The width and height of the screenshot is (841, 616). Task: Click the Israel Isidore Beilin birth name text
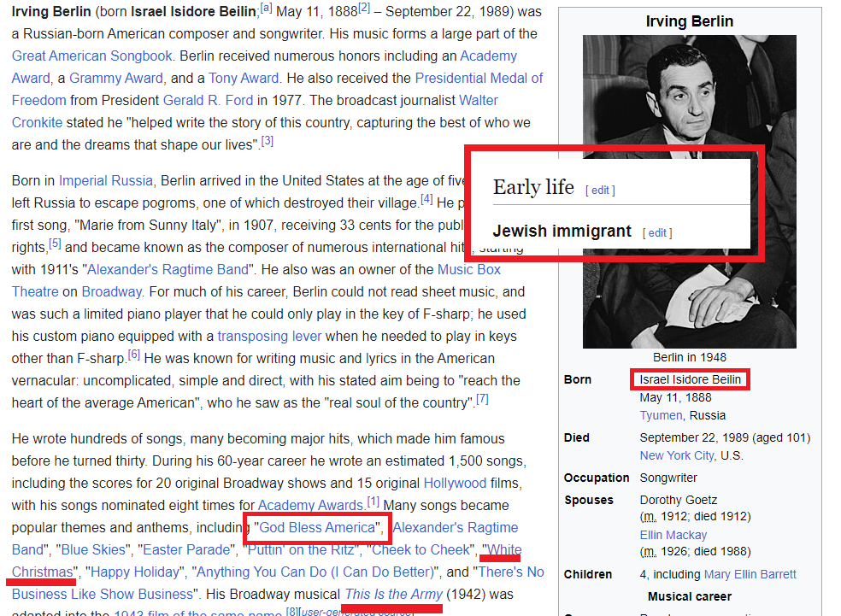click(x=690, y=379)
